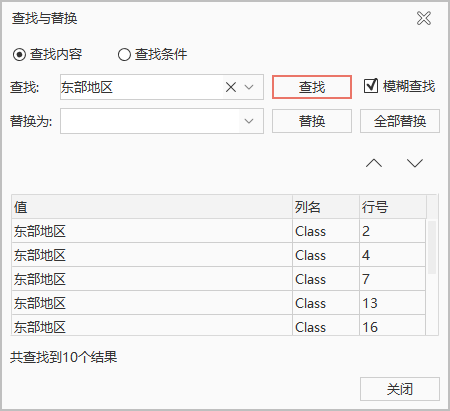The width and height of the screenshot is (450, 411).
Task: Select the 查找内容 radio button
Action: pos(19,54)
